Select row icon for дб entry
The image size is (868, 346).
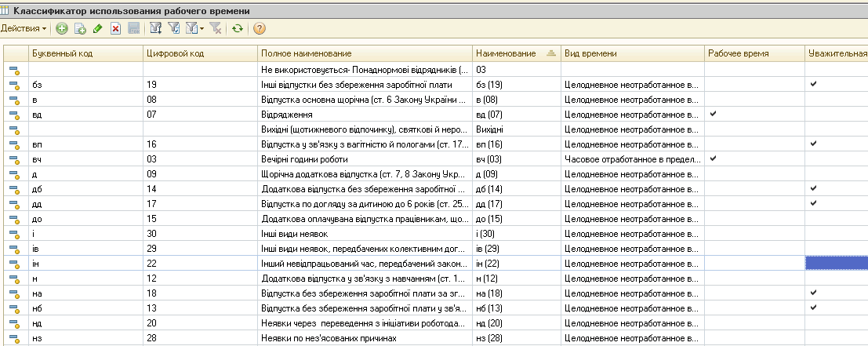pos(14,189)
